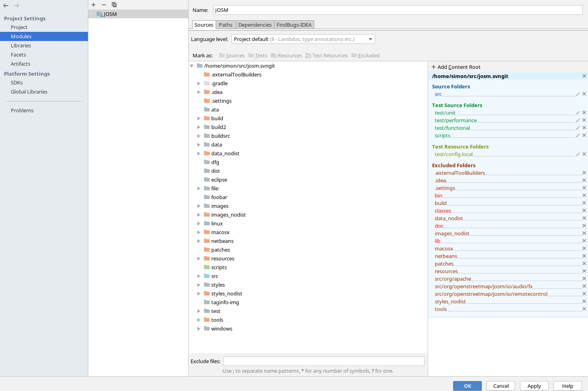Screen dimensions: 588x391
Task: Switch to the Dependencies tab
Action: click(255, 25)
